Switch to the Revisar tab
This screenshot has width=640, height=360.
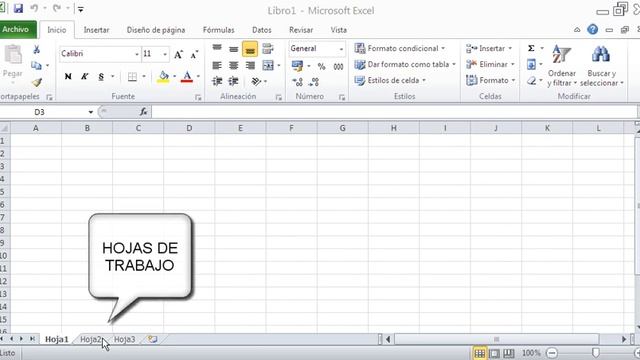click(x=301, y=30)
